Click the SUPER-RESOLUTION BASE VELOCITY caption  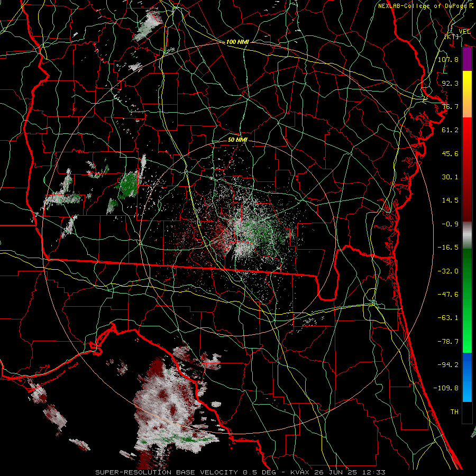[167, 472]
